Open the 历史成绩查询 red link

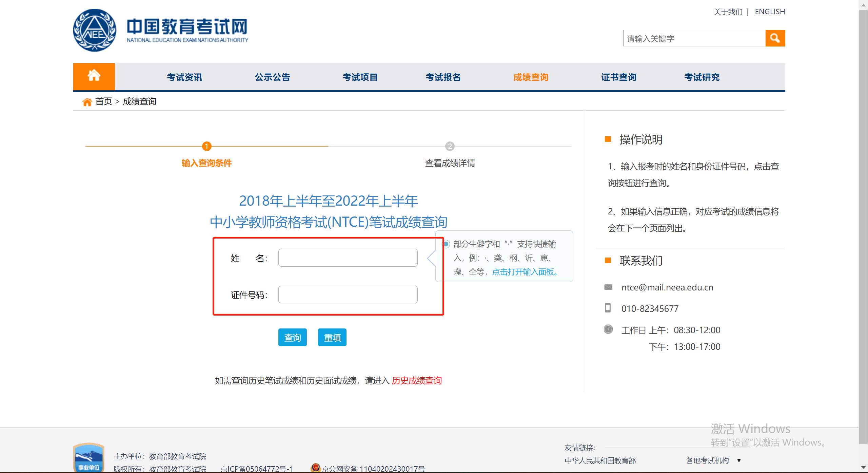point(417,380)
